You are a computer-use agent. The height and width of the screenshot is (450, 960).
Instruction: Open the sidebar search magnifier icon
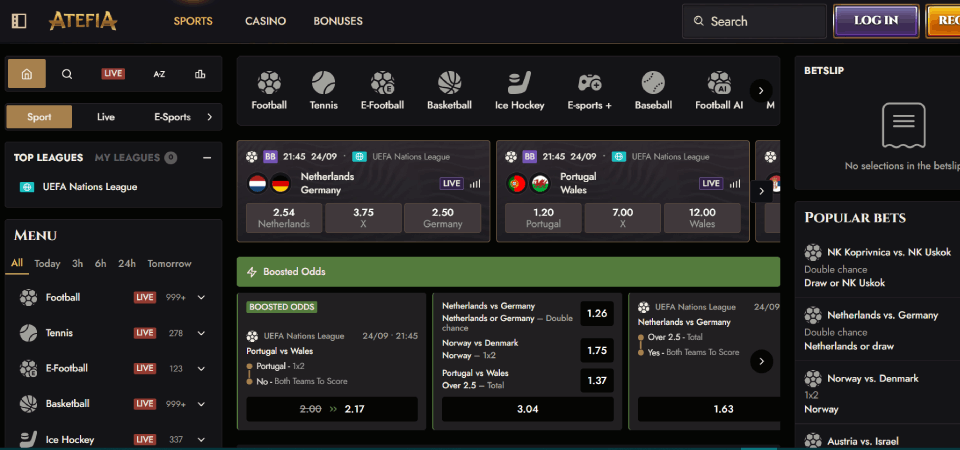pos(67,74)
